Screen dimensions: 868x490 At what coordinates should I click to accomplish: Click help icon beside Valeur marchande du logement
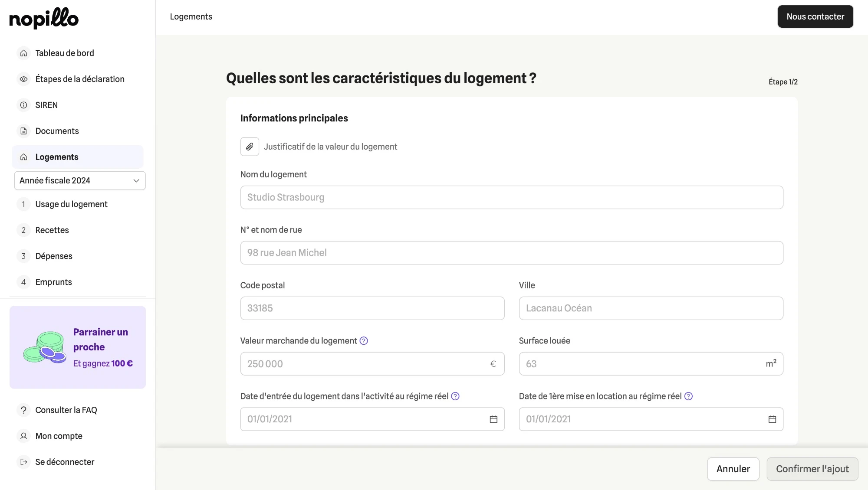point(364,341)
